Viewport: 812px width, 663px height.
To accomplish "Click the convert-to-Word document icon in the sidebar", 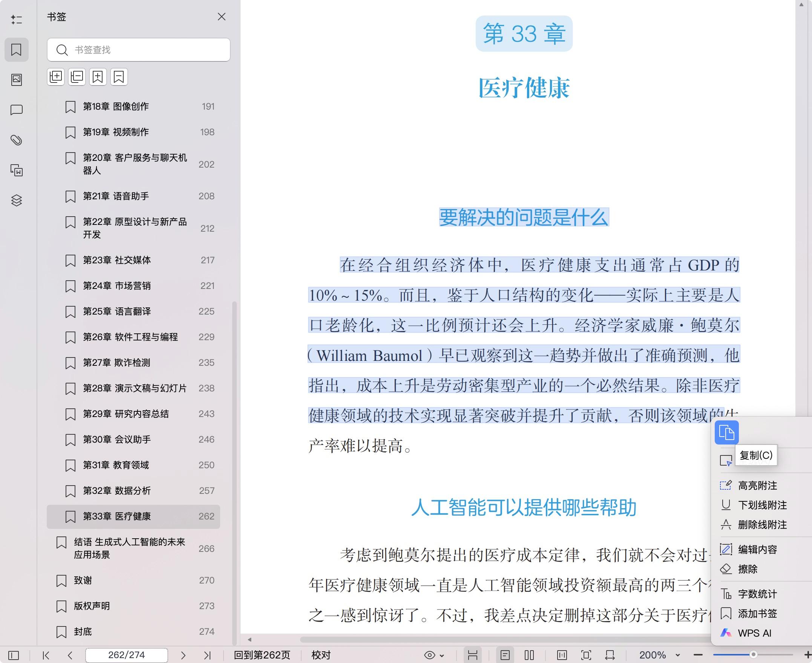I will click(17, 170).
